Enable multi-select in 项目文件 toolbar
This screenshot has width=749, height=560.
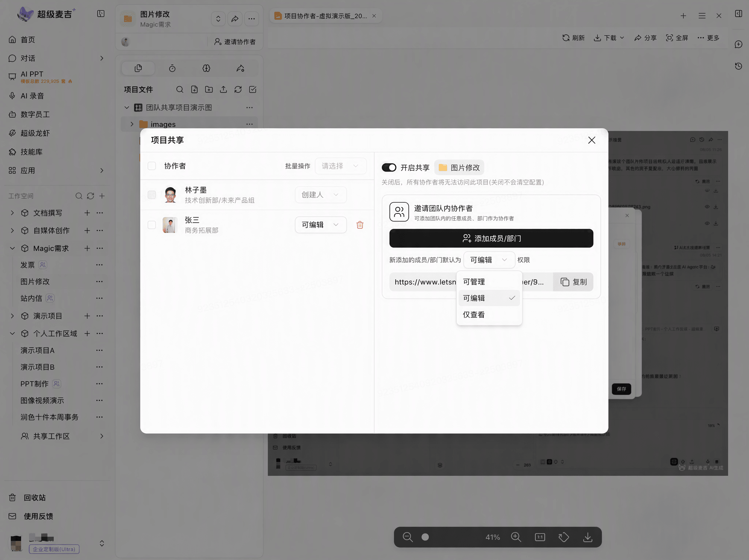253,89
